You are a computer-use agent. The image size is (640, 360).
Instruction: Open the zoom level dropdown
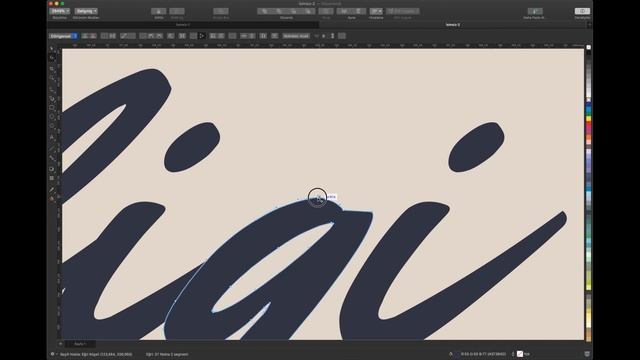coord(60,11)
